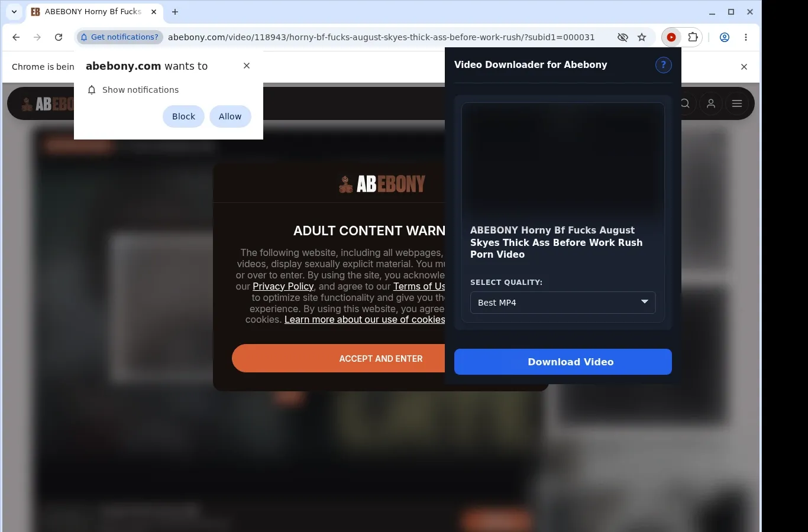Allow notifications from abebony.com
The height and width of the screenshot is (532, 808).
point(230,116)
